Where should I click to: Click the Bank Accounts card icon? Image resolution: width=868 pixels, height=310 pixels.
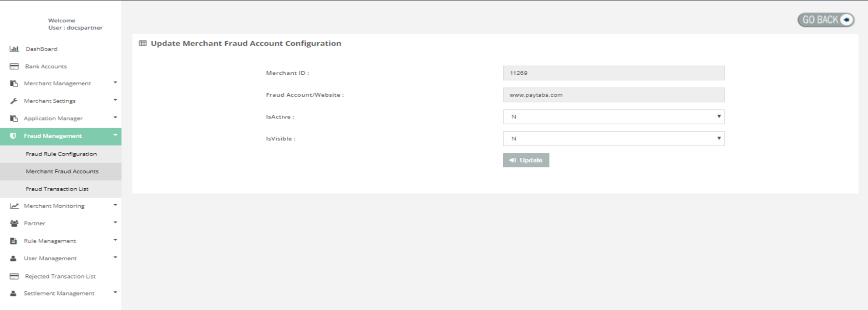(14, 67)
